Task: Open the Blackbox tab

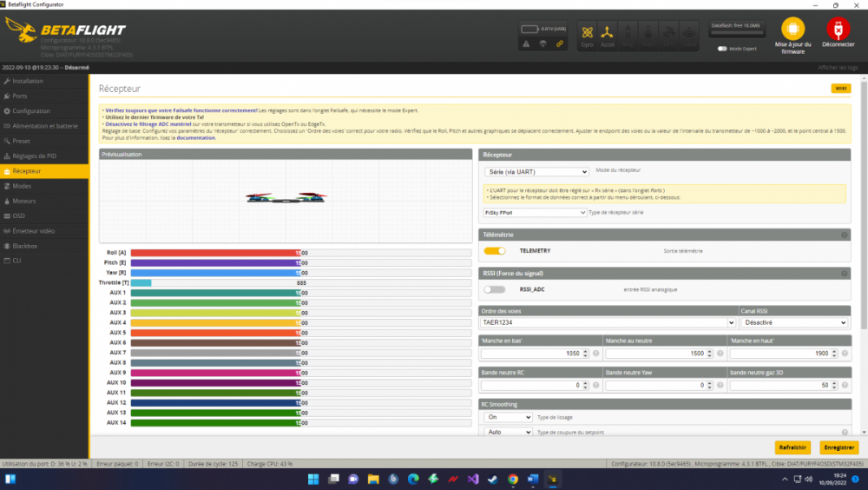Action: 44,246
